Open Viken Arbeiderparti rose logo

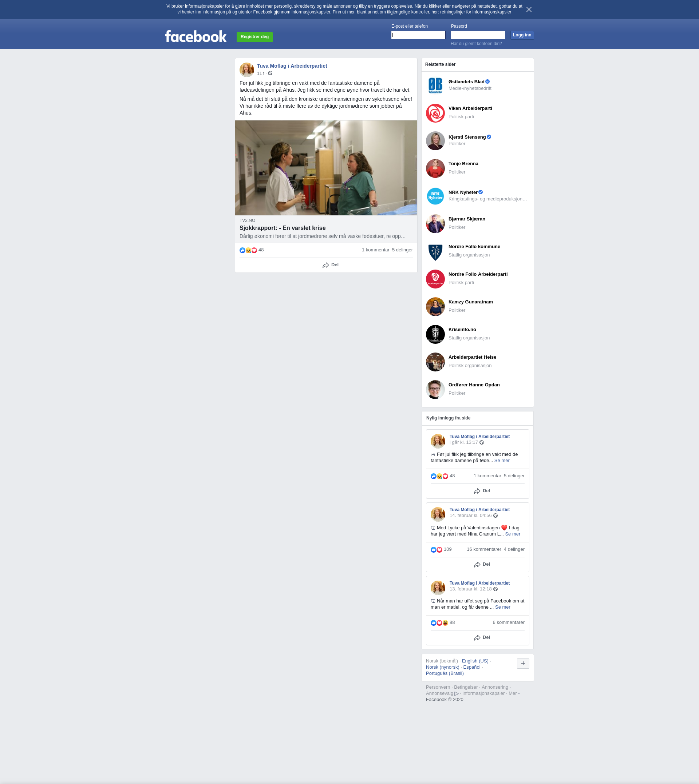[x=435, y=113]
